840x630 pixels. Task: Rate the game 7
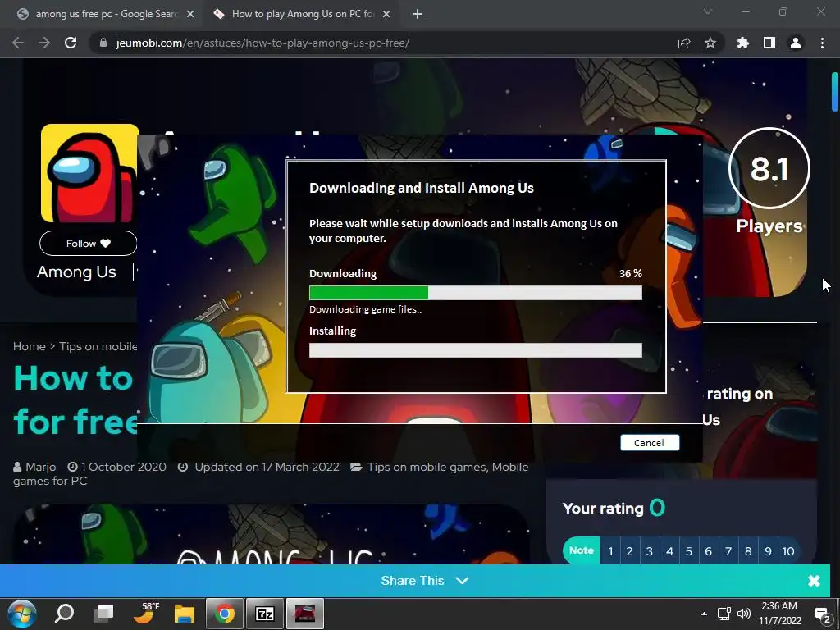click(x=728, y=550)
